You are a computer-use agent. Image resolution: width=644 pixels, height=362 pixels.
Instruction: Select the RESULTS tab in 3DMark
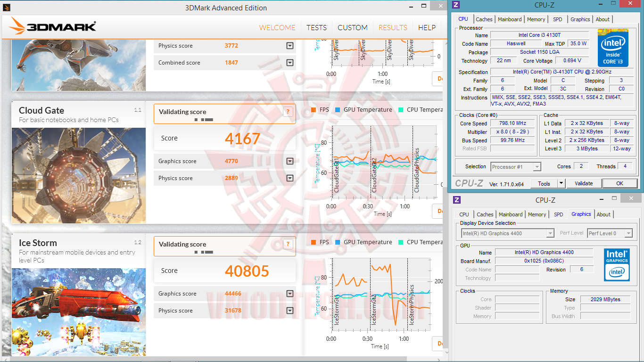393,27
